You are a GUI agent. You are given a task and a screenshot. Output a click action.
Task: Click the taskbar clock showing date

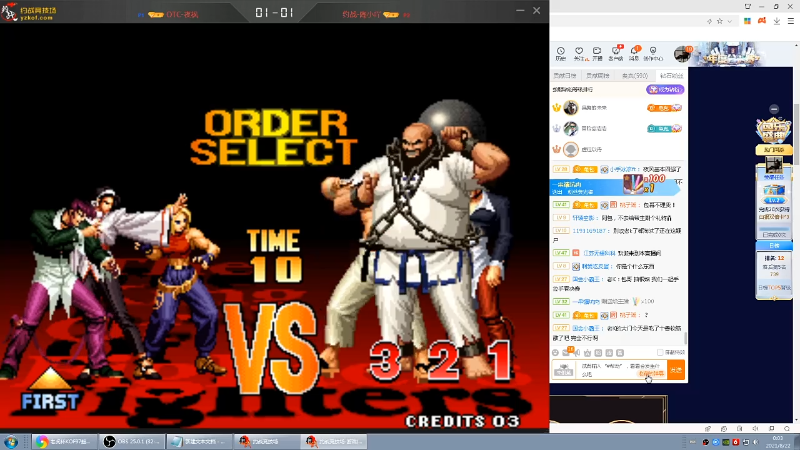(778, 442)
